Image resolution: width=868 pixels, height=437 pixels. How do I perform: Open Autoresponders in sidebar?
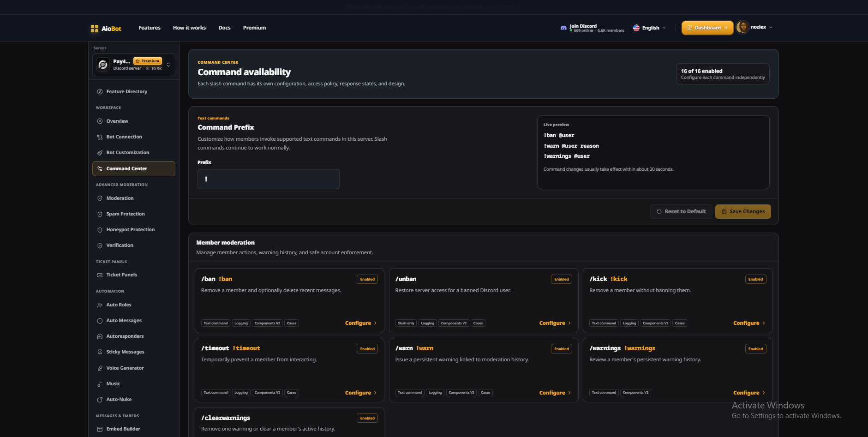coord(134,336)
